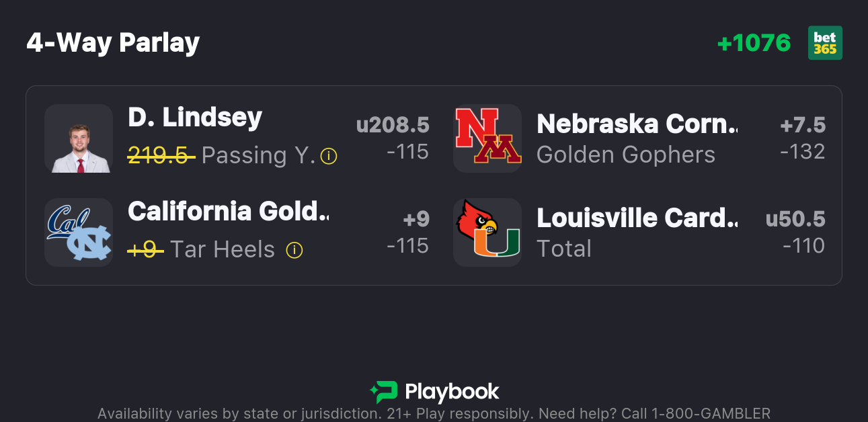Open the California Golden Bears leg
The image size is (868, 422).
(x=228, y=212)
